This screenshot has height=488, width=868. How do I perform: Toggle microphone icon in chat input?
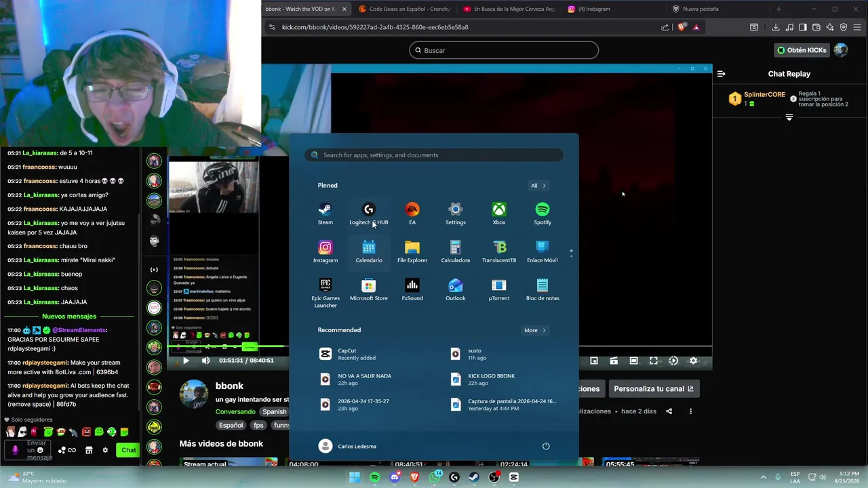[16, 449]
